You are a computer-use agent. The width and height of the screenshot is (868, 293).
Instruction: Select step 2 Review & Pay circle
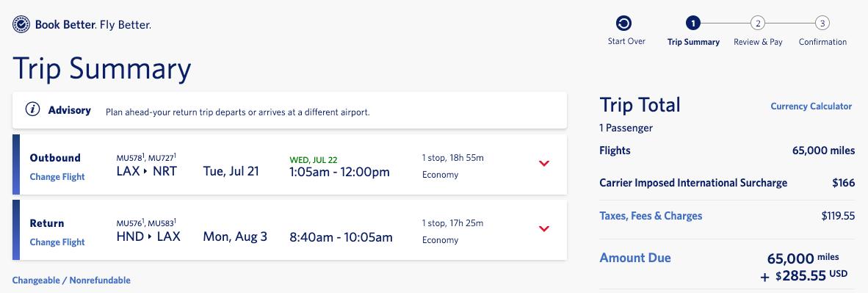(758, 23)
